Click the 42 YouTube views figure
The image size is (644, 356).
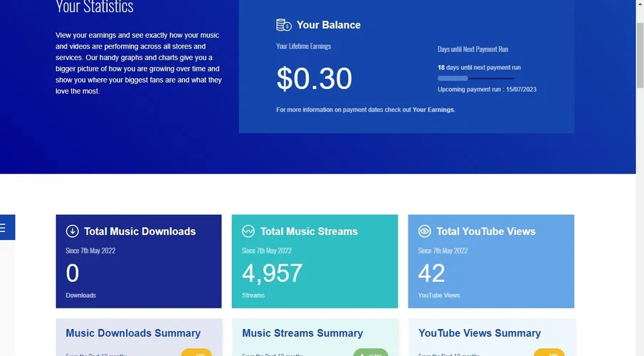click(x=431, y=273)
